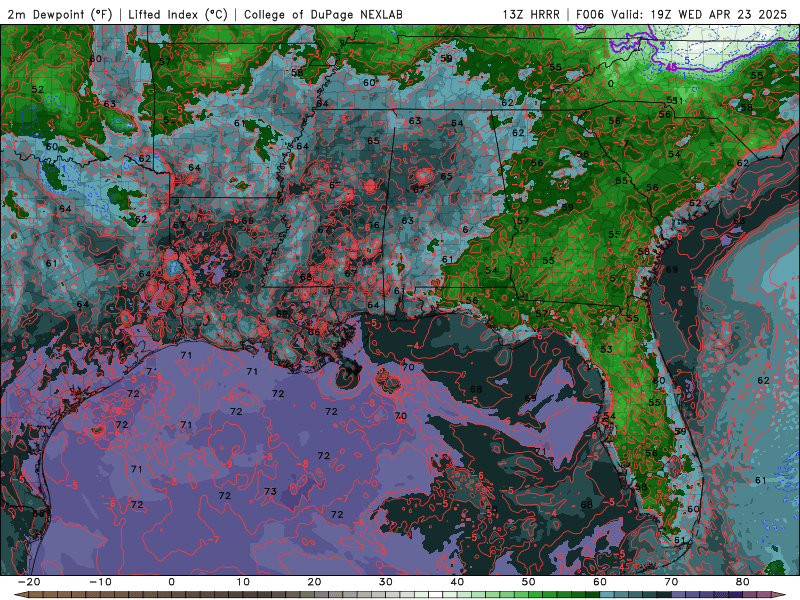Click the 'College of DuPage NEXLAB' title text

coord(323,14)
